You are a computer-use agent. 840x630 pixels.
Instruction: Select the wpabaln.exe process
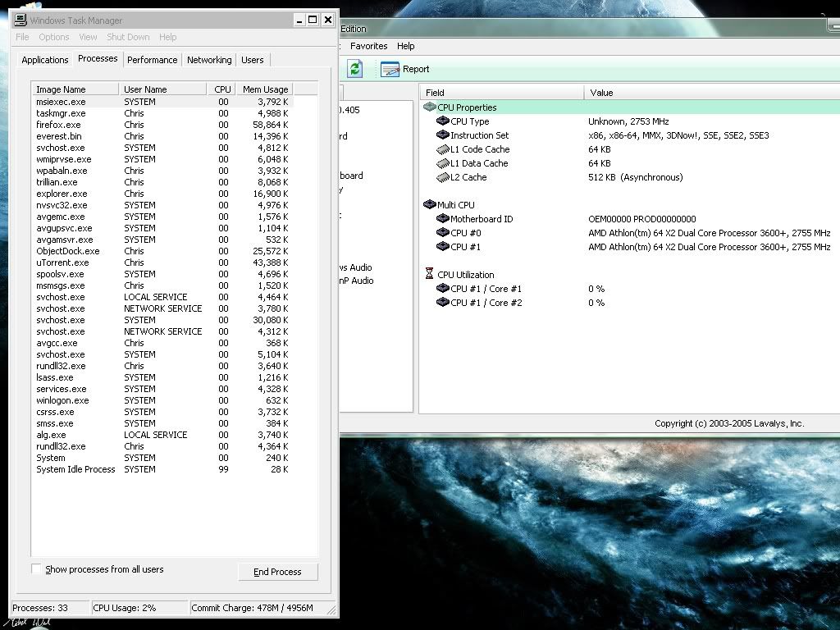(163, 171)
